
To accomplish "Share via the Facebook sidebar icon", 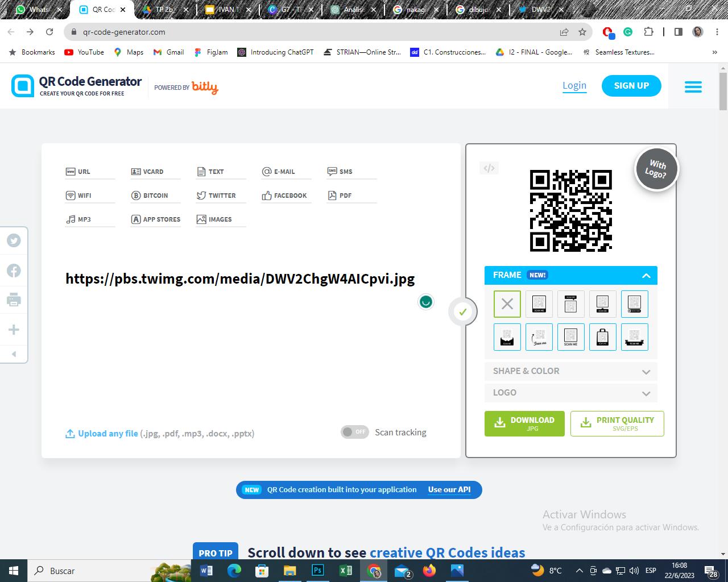I will point(14,271).
